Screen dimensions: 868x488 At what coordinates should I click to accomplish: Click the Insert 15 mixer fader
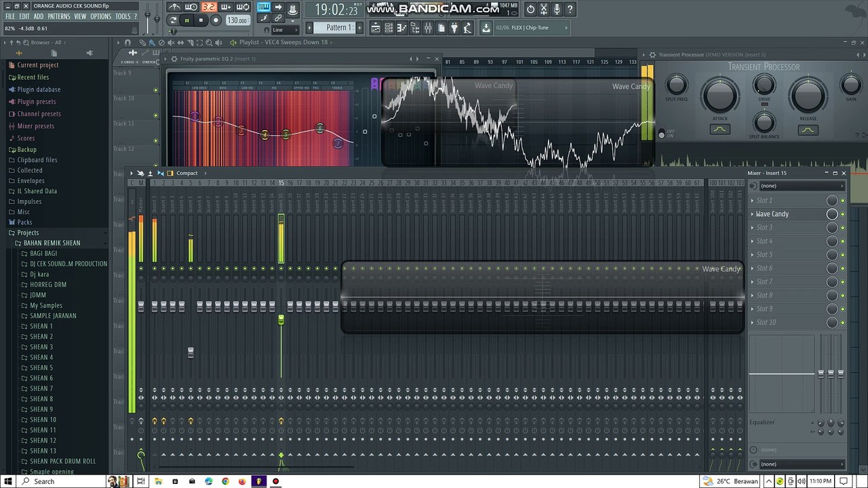click(281, 319)
